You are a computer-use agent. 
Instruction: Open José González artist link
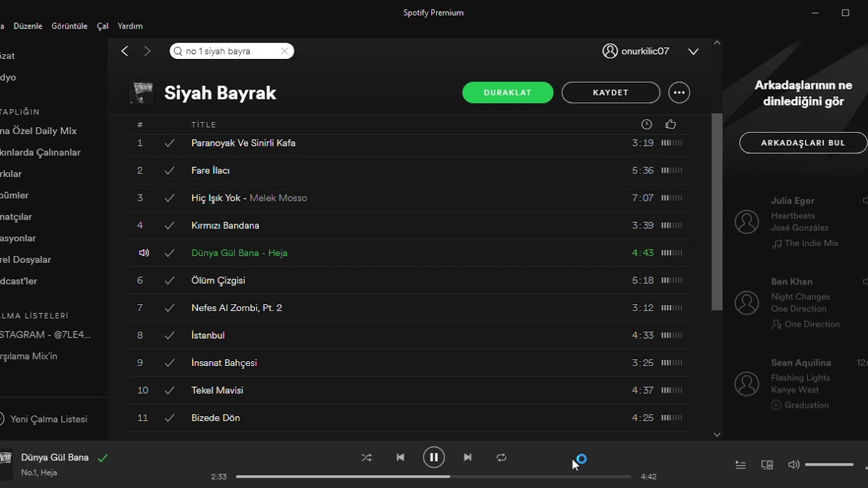(x=800, y=228)
